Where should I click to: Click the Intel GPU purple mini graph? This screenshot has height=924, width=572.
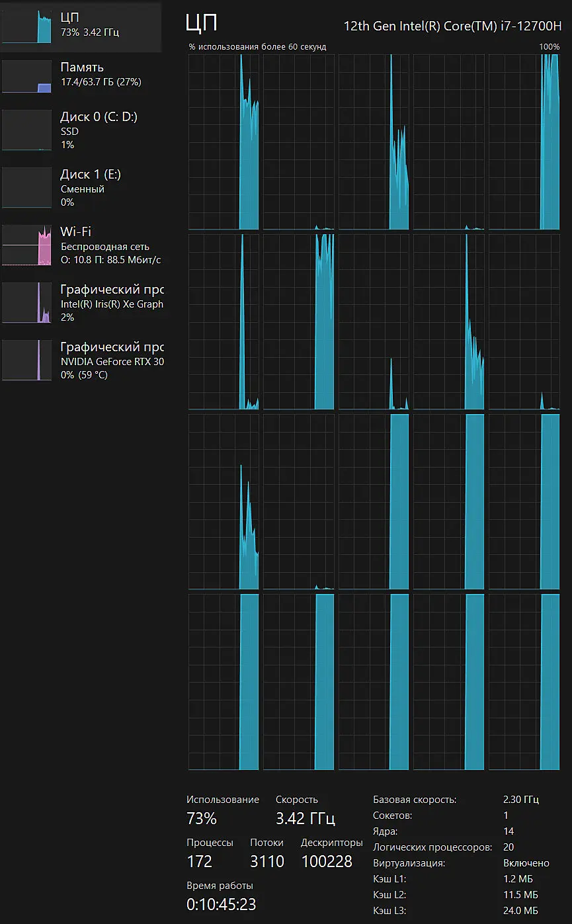(x=26, y=302)
